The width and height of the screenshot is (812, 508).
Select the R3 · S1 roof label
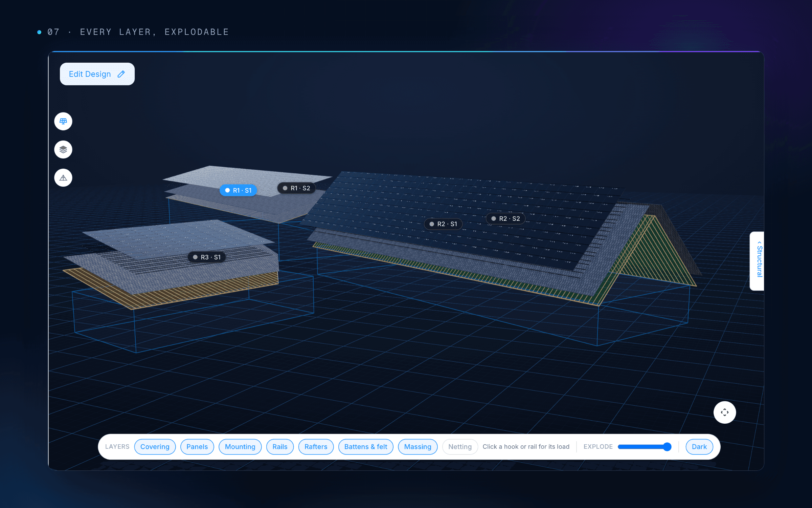[x=207, y=257]
